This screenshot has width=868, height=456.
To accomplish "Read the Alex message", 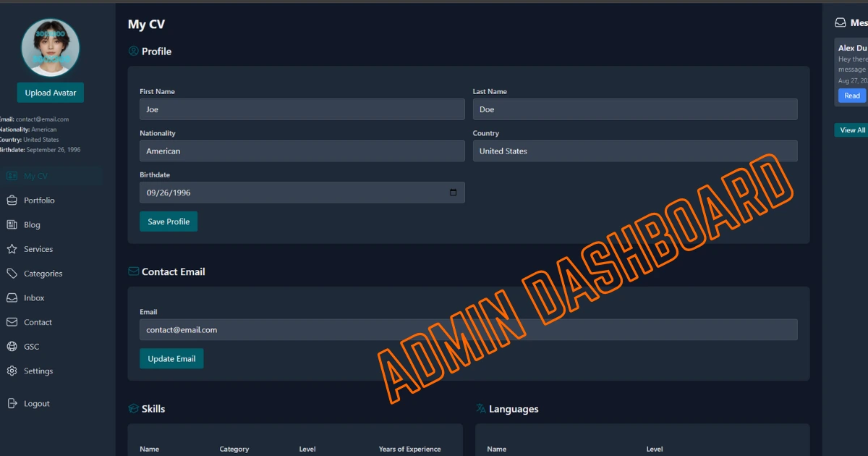I will 851,96.
